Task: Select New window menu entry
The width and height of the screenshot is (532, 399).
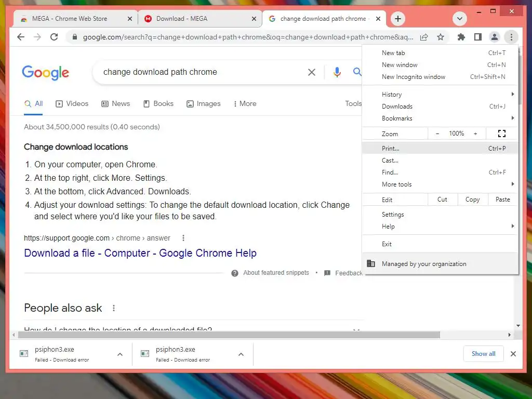Action: [440, 65]
